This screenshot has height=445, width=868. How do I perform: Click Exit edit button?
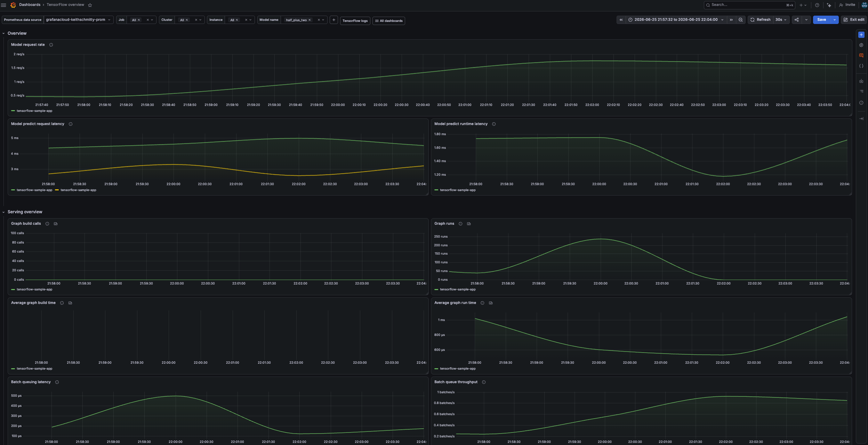[854, 20]
